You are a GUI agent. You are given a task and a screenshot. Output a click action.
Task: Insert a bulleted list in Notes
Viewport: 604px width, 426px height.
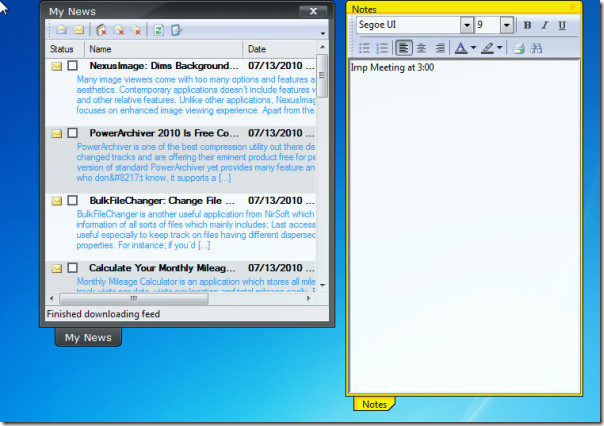[x=364, y=48]
